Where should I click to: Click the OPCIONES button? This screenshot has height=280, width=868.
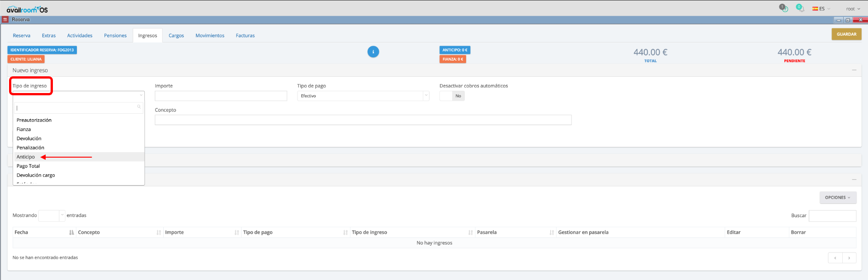[x=837, y=197]
